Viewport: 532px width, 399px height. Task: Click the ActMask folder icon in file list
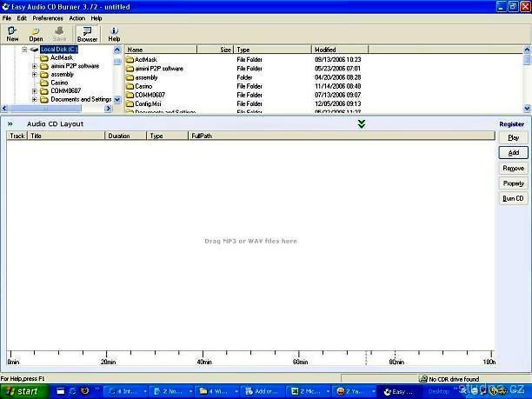point(130,59)
